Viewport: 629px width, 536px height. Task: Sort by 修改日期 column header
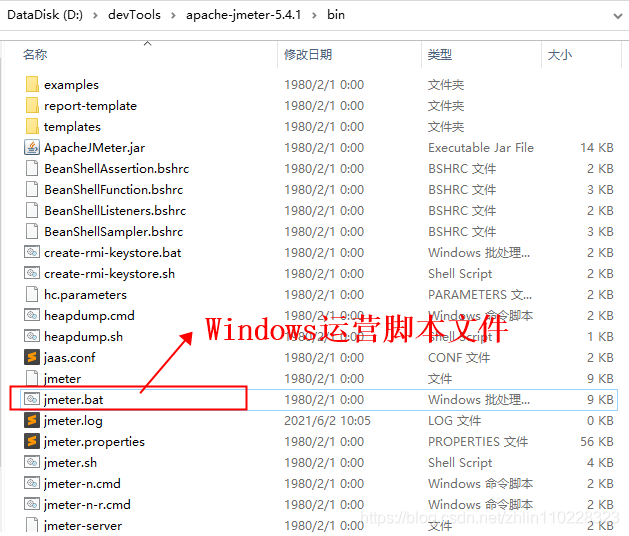[x=308, y=55]
